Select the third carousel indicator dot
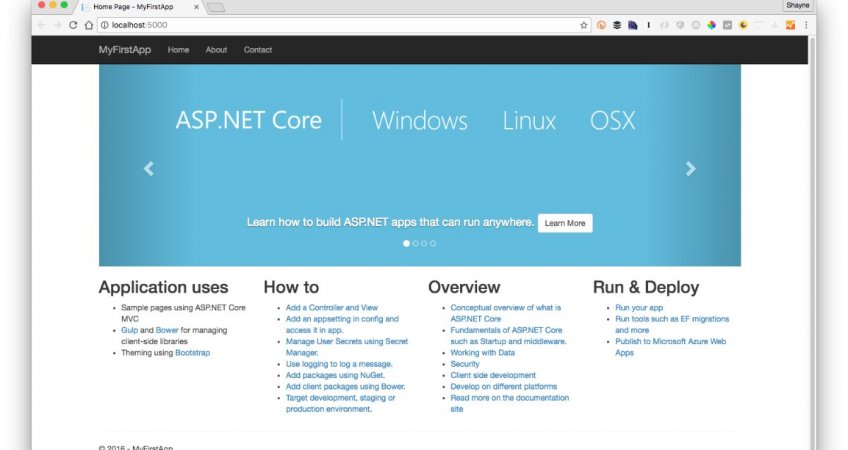Viewport: 848px width, 450px height. tap(424, 243)
